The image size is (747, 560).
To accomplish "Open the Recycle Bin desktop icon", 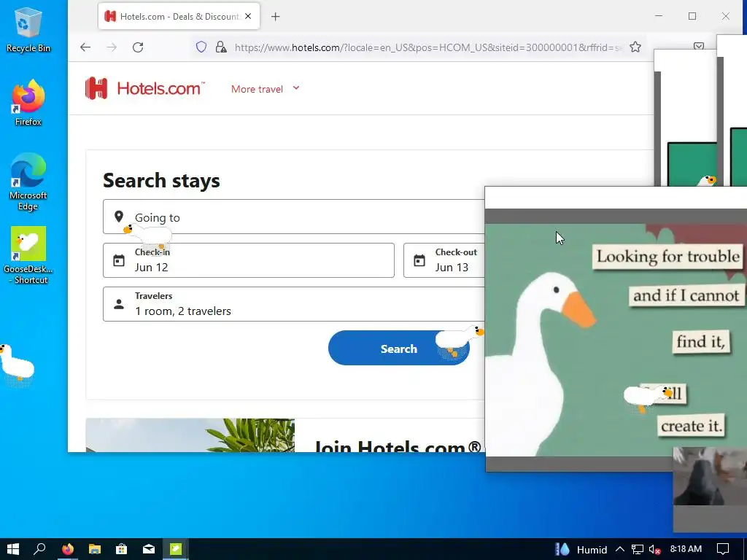I will point(28,29).
